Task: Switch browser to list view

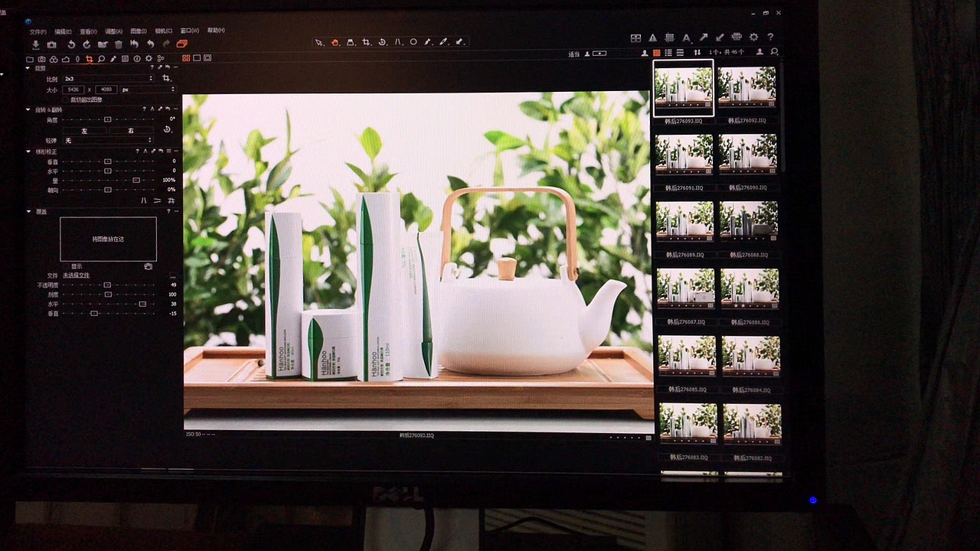Action: coord(668,53)
